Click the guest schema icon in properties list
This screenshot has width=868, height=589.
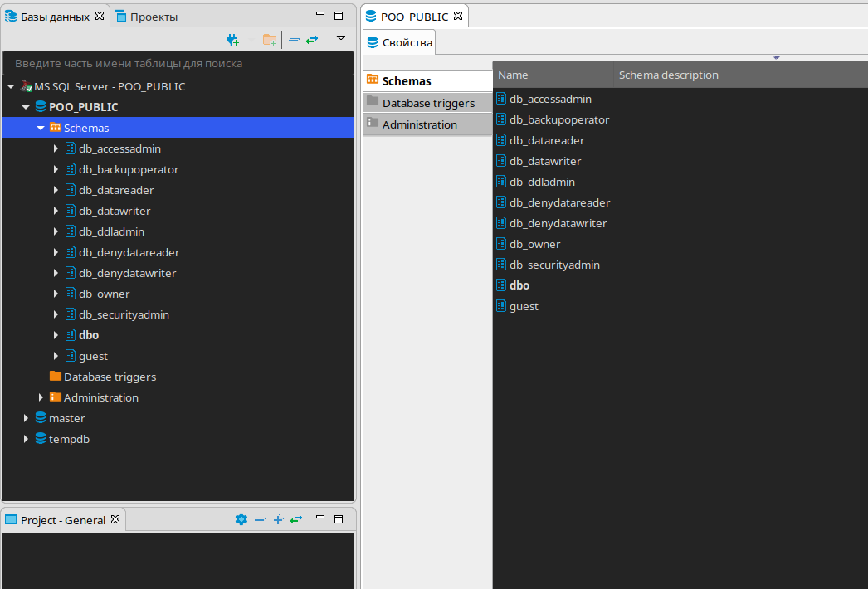click(501, 305)
